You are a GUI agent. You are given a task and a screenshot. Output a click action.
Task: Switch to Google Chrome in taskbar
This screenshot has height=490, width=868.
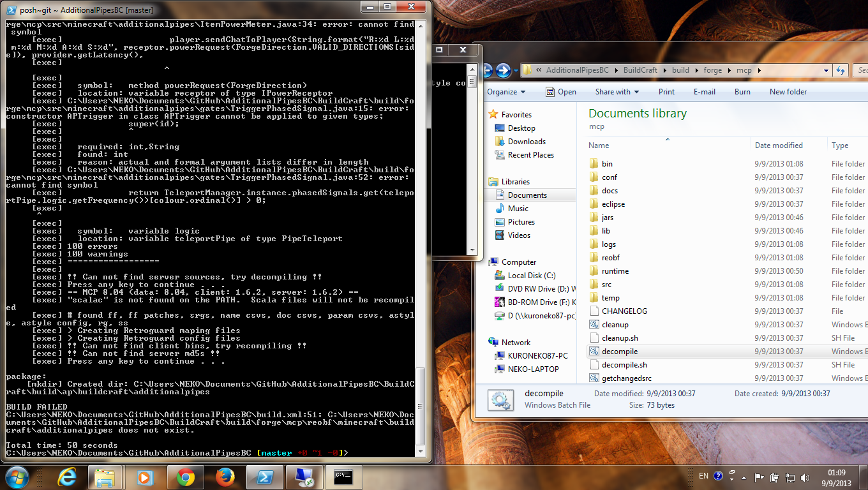(x=186, y=477)
